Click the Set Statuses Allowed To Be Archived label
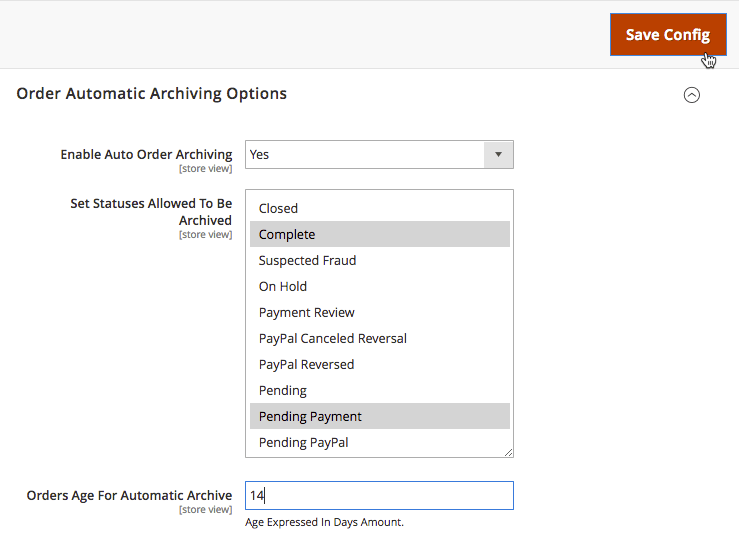The height and width of the screenshot is (540, 739). pyautogui.click(x=151, y=211)
